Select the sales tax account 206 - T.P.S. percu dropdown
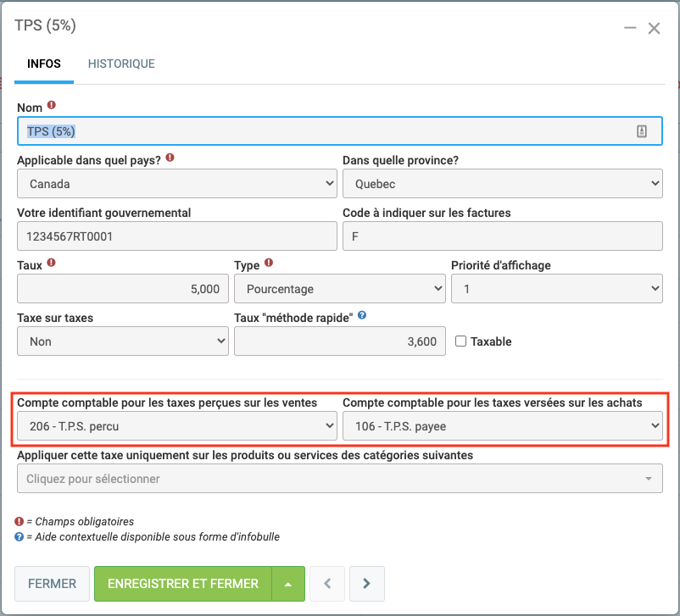Image resolution: width=680 pixels, height=616 pixels. 176,426
